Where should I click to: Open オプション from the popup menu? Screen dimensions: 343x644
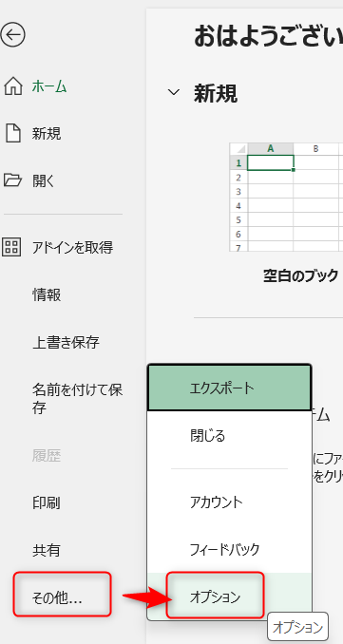tap(215, 595)
